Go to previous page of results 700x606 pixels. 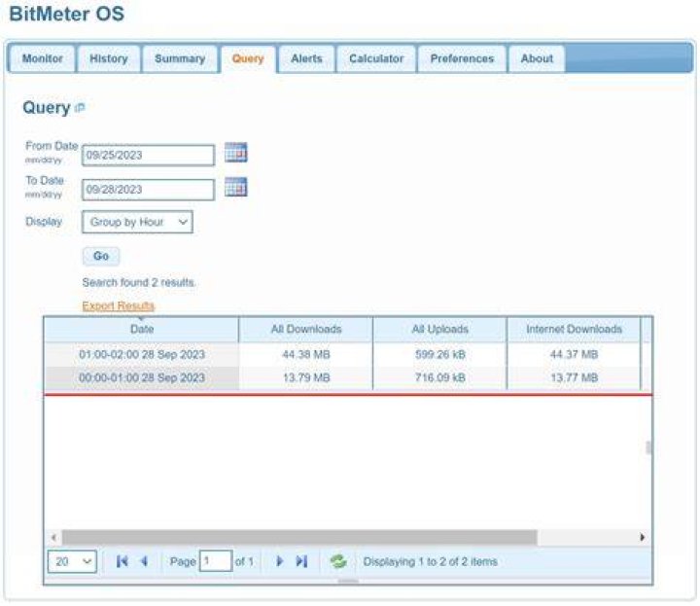click(x=144, y=561)
